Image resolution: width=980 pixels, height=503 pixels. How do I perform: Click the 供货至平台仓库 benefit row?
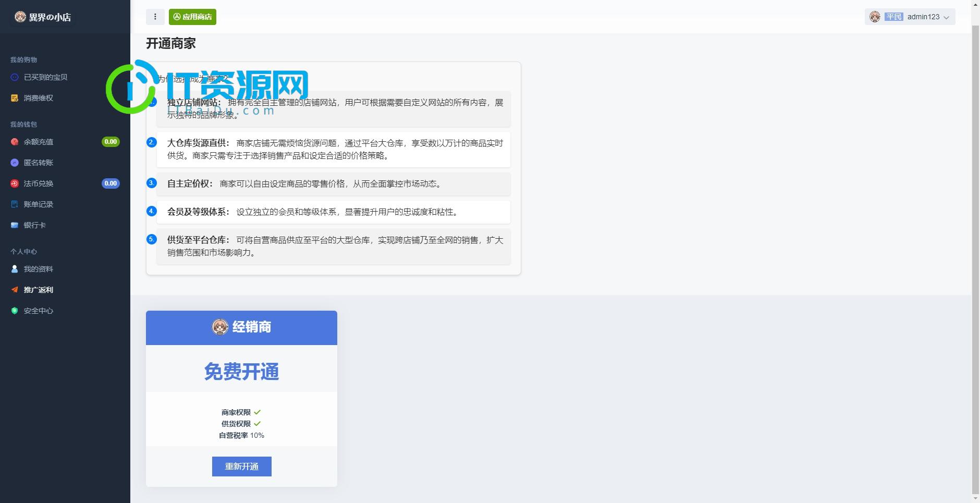pos(334,247)
